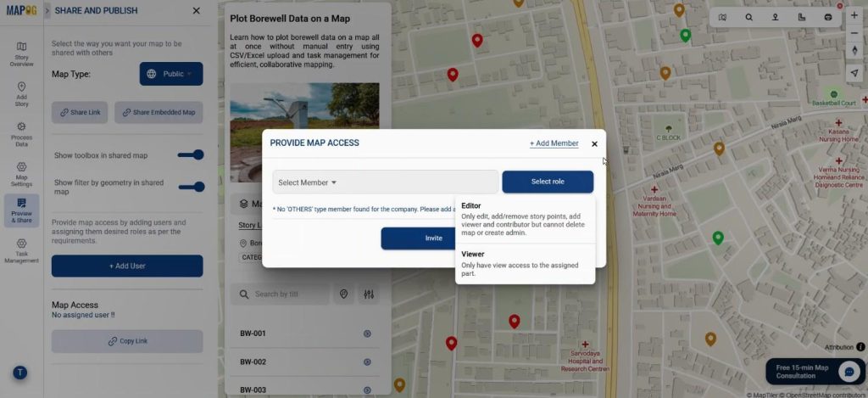Image resolution: width=868 pixels, height=398 pixels.
Task: Click the print icon in map toolbar
Action: click(x=828, y=17)
